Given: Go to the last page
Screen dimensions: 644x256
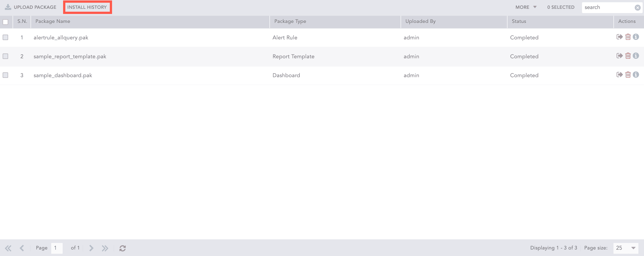Looking at the screenshot, I should (x=105, y=248).
